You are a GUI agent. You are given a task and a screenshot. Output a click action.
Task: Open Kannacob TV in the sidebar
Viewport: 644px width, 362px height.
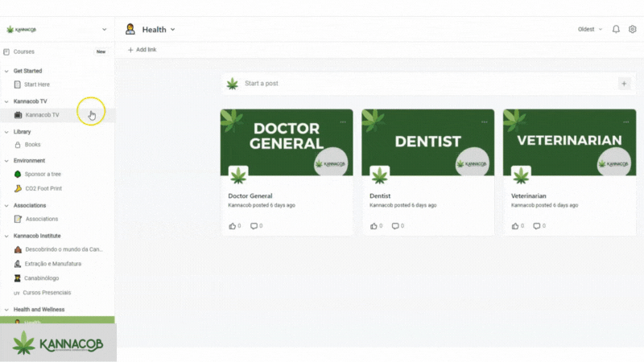coord(42,115)
